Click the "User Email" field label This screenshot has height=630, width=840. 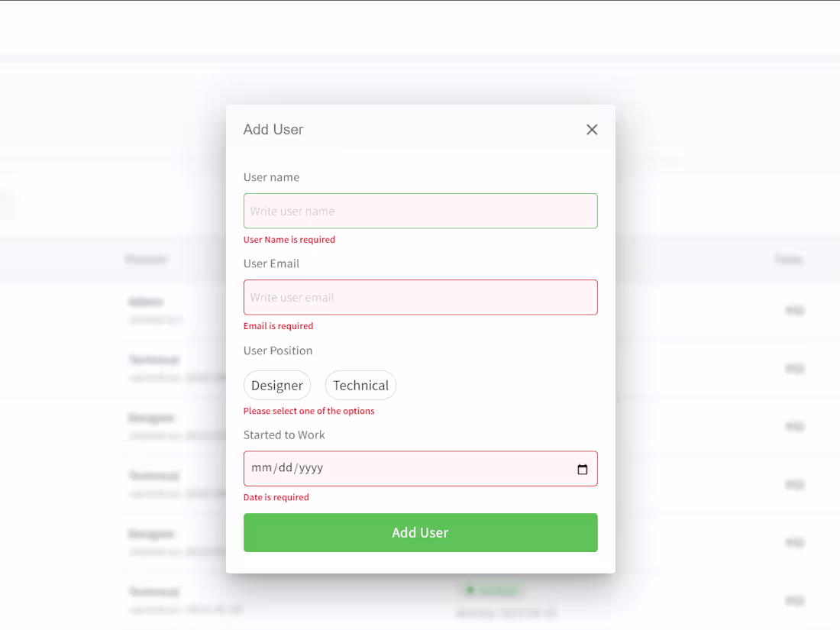271,263
